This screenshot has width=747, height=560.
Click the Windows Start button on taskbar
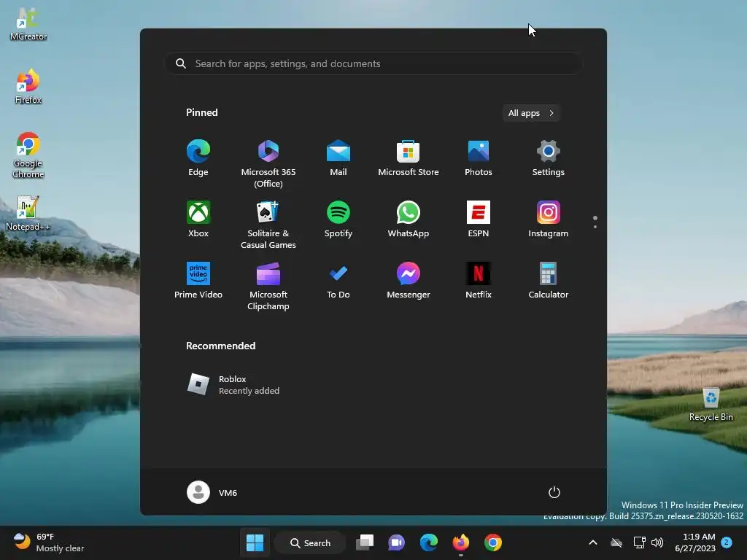[255, 542]
